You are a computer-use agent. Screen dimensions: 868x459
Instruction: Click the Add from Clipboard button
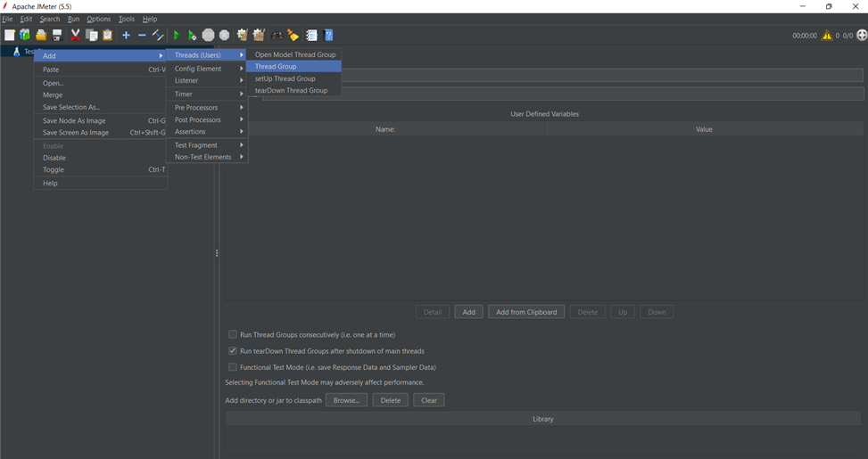point(526,312)
